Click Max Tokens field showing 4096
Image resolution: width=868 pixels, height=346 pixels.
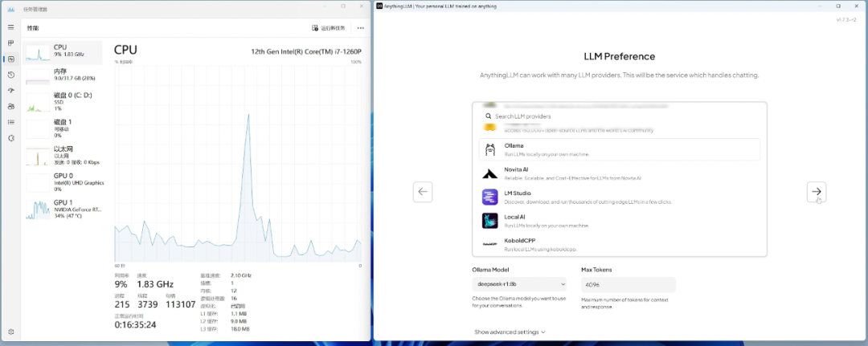(628, 285)
